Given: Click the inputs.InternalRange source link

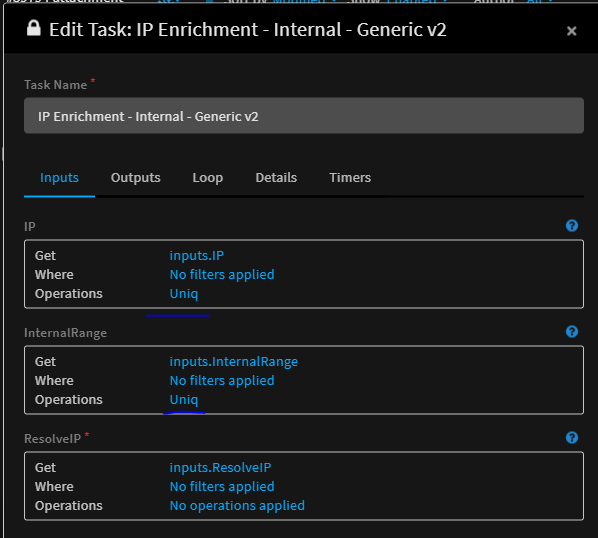Looking at the screenshot, I should pos(233,361).
